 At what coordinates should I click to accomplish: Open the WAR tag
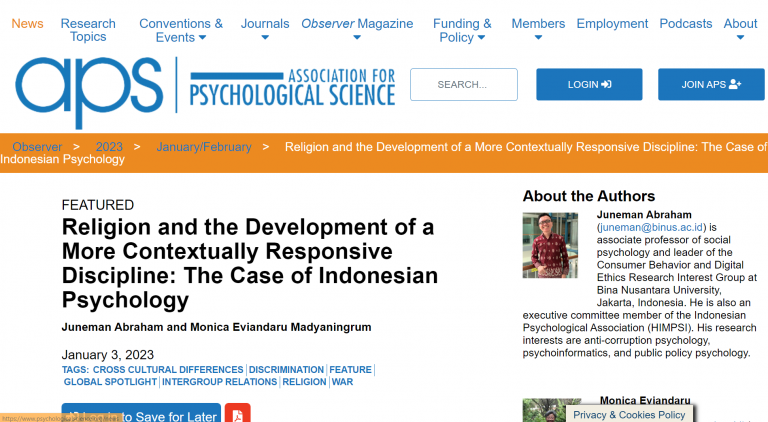click(342, 382)
